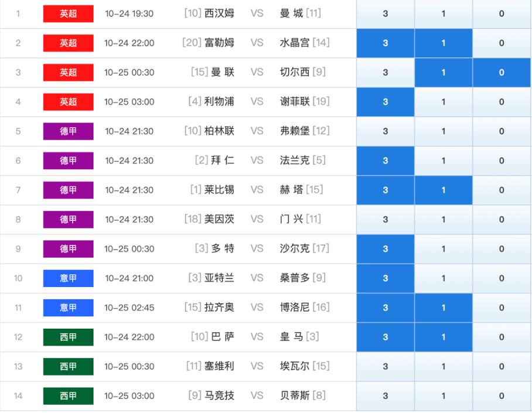This screenshot has width=532, height=413.
Task: Deselect 1 for 巴萨 vs 皇马
Action: [444, 337]
